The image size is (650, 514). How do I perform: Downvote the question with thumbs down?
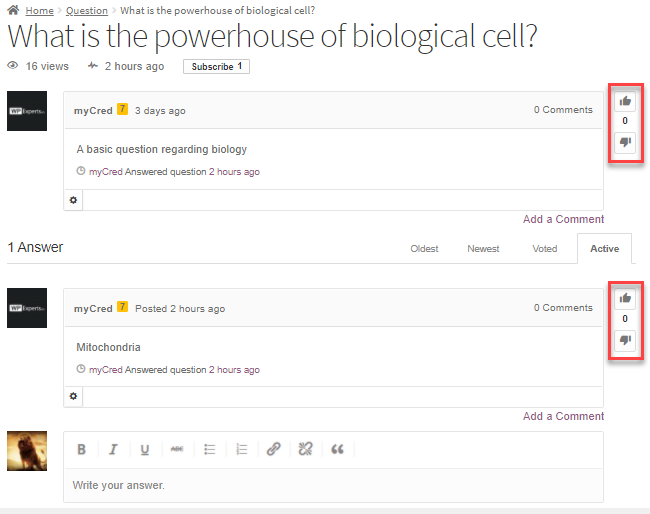coord(625,142)
